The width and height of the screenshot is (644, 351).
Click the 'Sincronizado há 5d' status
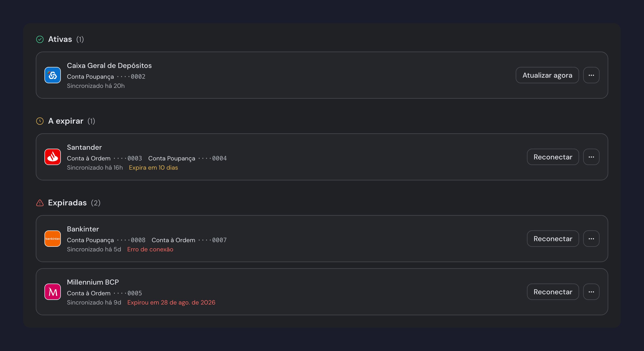coord(94,249)
